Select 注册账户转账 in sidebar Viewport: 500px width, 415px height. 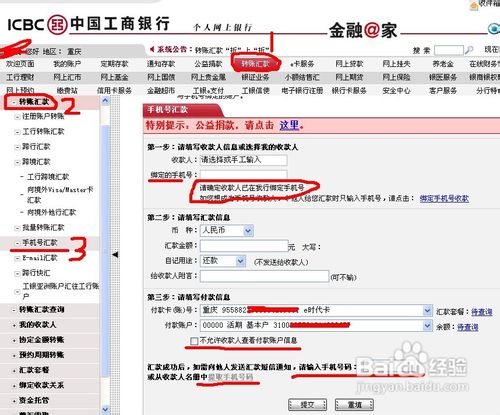pos(43,116)
